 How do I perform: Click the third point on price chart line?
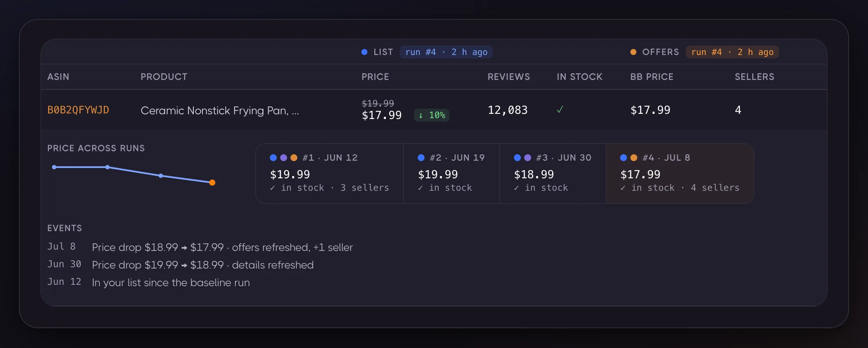coord(161,176)
